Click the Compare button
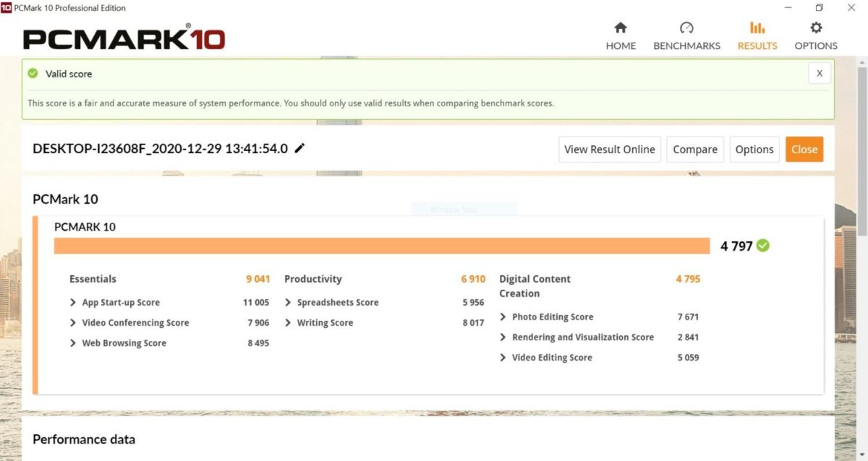868x461 pixels. [695, 150]
